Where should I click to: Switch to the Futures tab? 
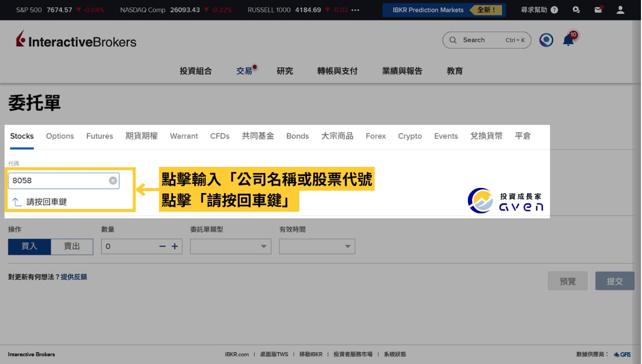tap(100, 136)
